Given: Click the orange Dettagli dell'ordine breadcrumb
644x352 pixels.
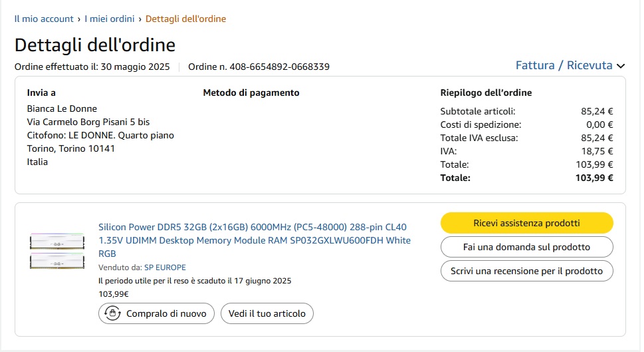Looking at the screenshot, I should click(185, 19).
